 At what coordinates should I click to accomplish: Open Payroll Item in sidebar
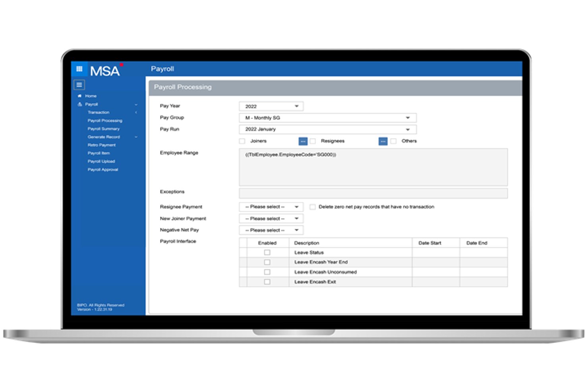point(99,153)
